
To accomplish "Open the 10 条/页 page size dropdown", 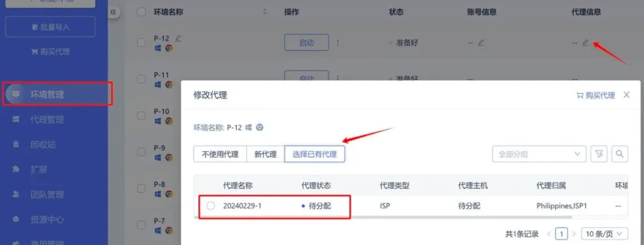I will (x=604, y=233).
